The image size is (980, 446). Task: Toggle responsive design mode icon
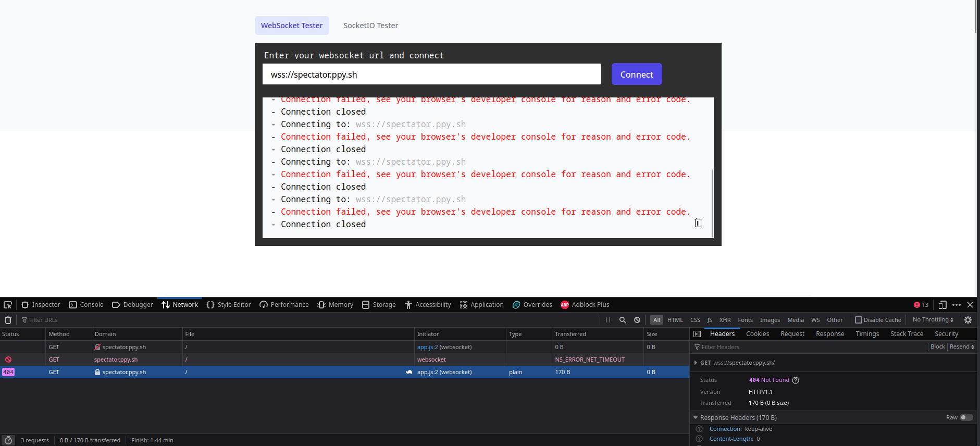click(x=942, y=305)
